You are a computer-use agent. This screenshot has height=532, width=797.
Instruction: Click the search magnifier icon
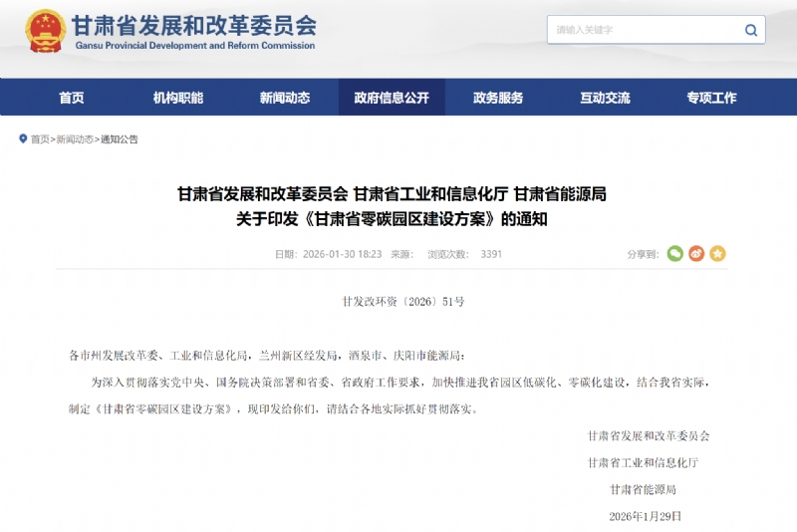pos(751,30)
